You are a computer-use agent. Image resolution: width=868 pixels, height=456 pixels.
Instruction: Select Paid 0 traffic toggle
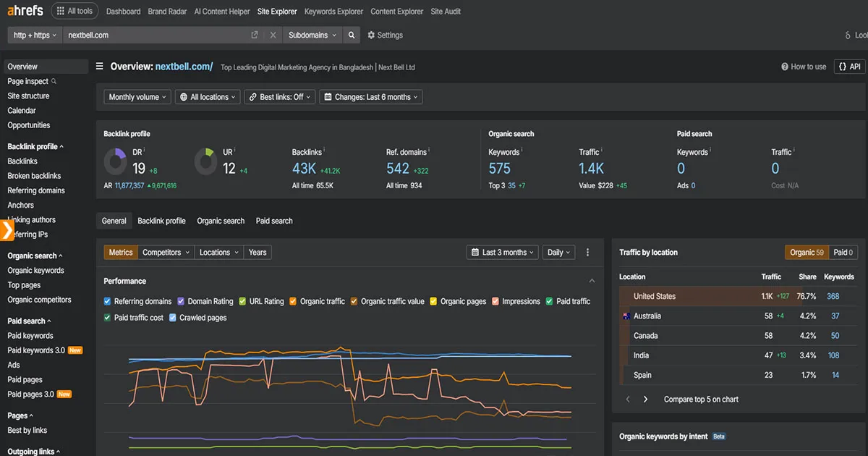(843, 253)
